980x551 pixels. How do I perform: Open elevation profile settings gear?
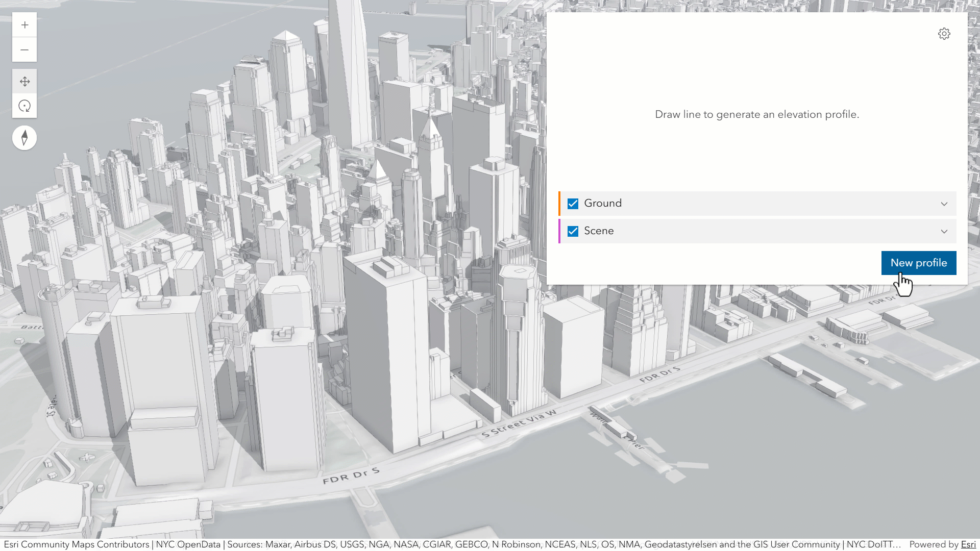pos(944,34)
